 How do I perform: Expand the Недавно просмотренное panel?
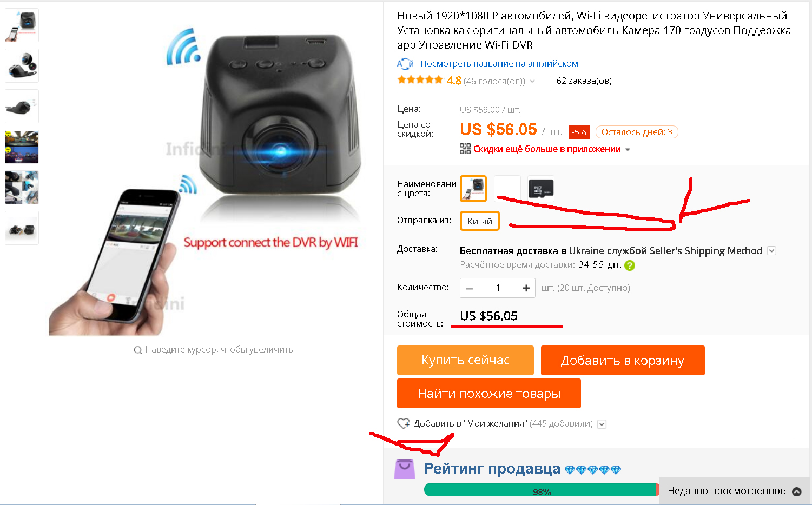point(735,491)
